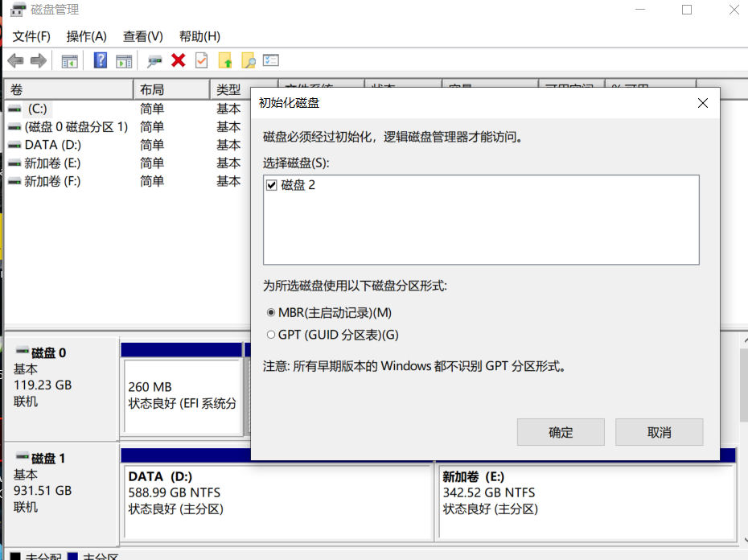Viewport: 748px width, 560px height.
Task: Close the 初始化磁盘 dialog
Action: click(x=703, y=103)
